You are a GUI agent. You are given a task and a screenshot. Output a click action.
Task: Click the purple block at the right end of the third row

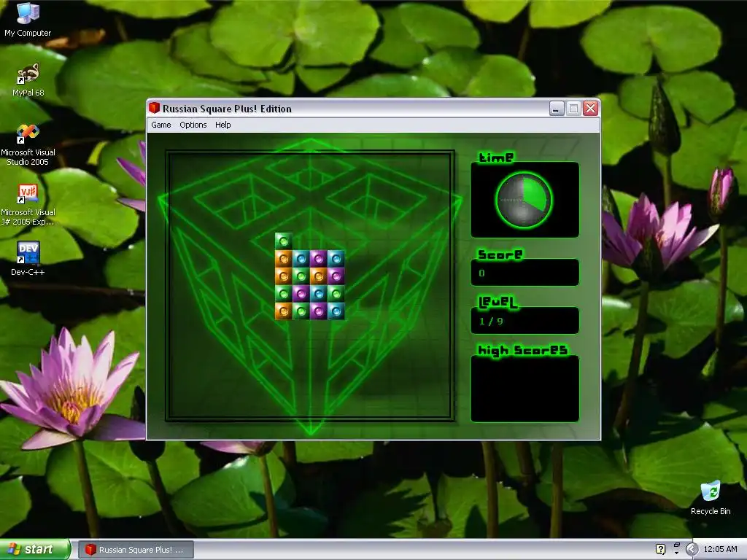pos(336,276)
